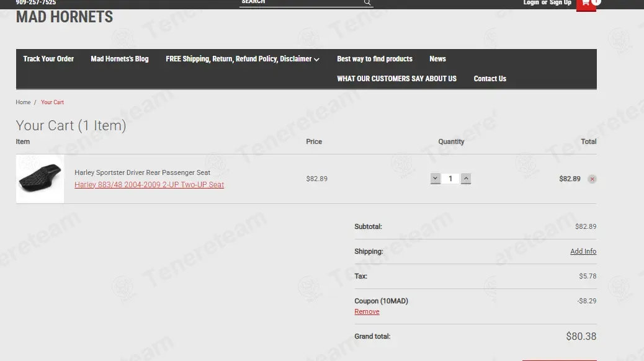The image size is (644, 361).
Task: Click the Your Cart breadcrumb
Action: tap(52, 102)
